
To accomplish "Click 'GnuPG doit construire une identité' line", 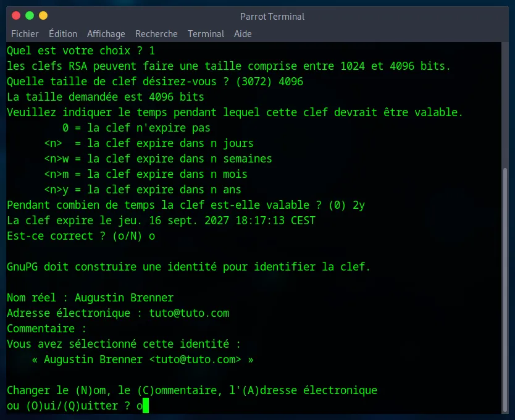I will click(x=188, y=267).
